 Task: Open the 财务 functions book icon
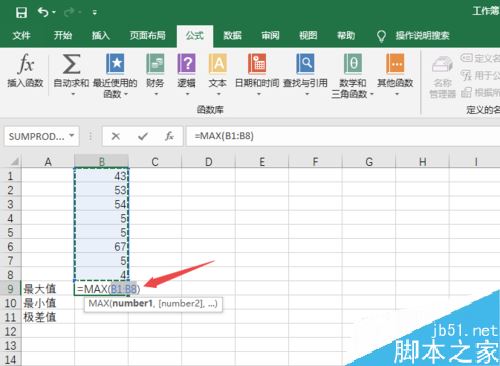coord(155,64)
